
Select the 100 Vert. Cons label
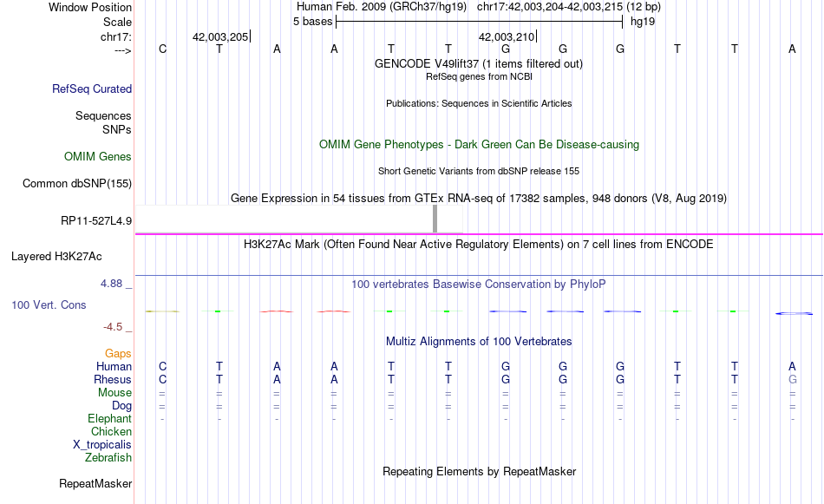[49, 304]
